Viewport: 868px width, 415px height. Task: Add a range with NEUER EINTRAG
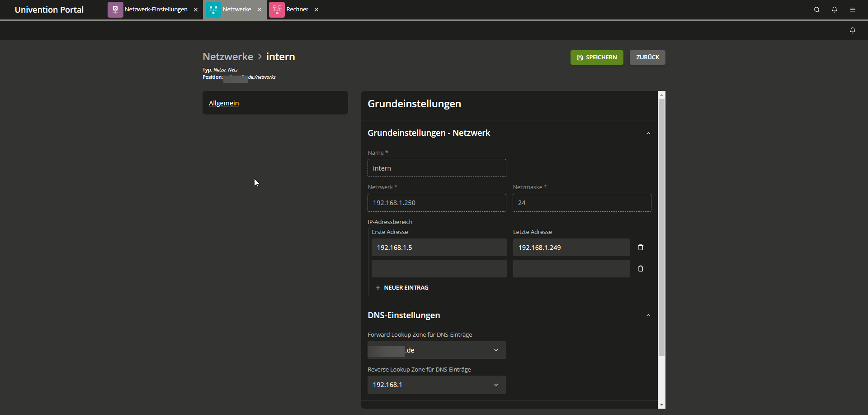click(402, 288)
